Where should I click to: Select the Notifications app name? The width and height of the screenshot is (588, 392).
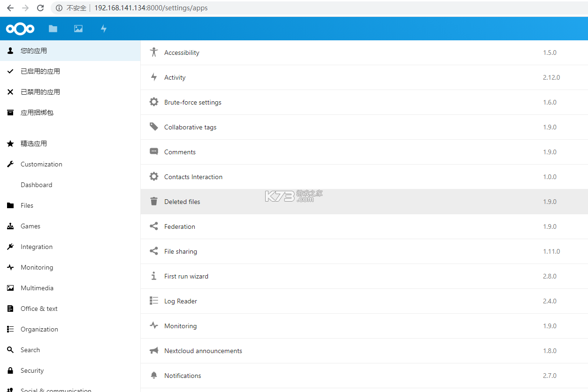pyautogui.click(x=183, y=376)
